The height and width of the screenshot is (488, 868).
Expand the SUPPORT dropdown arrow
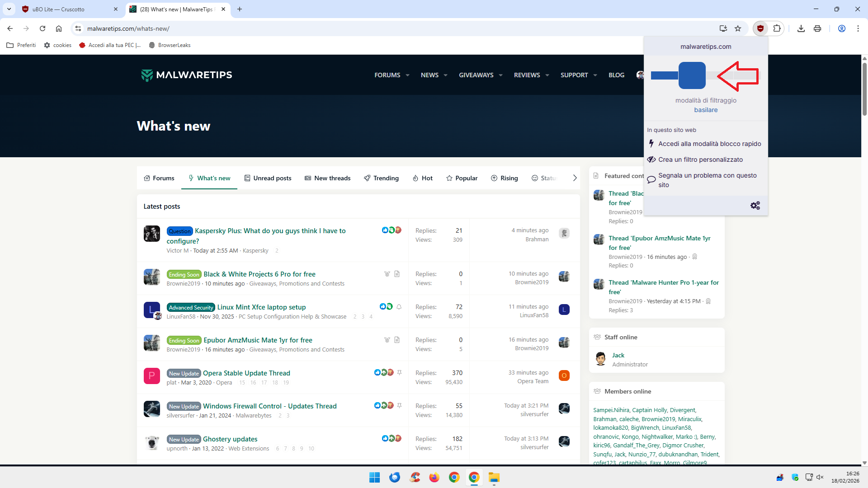click(595, 75)
